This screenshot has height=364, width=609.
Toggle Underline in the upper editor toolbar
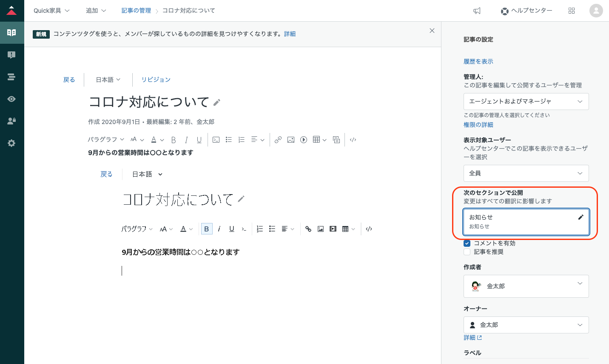point(199,140)
